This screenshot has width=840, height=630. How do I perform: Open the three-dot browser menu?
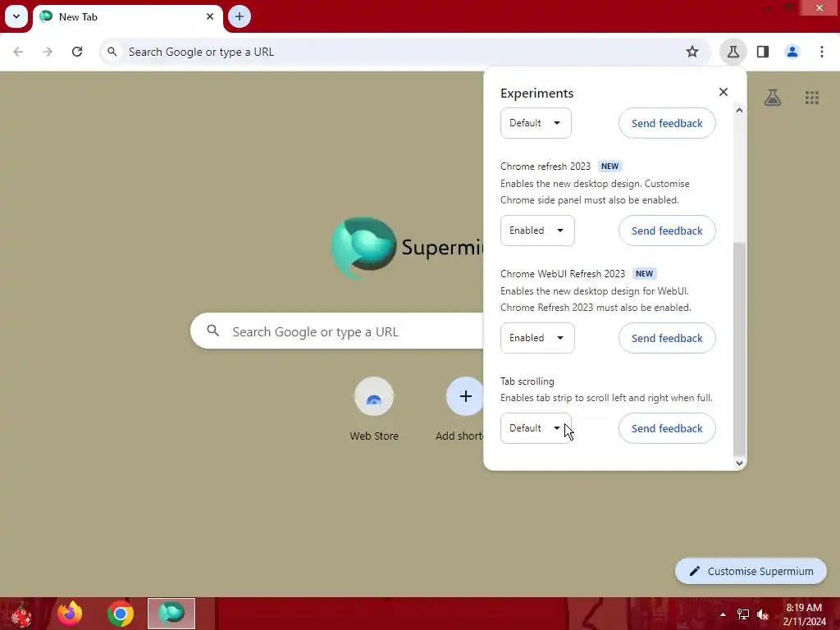[x=822, y=52]
